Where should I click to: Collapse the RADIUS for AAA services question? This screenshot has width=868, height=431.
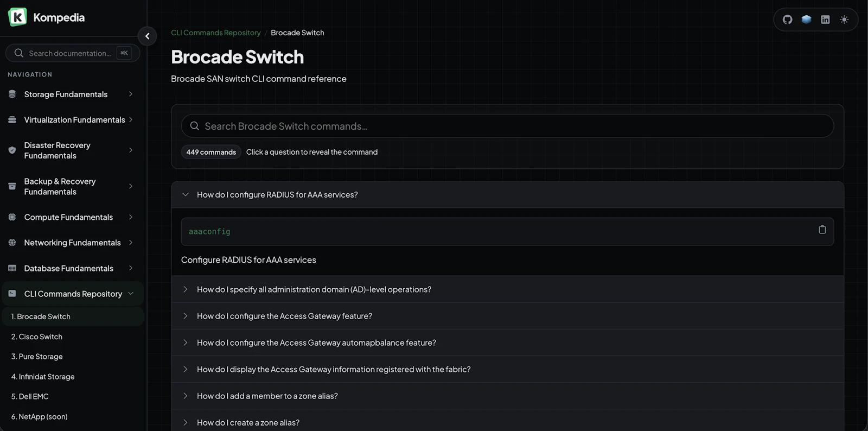point(507,194)
